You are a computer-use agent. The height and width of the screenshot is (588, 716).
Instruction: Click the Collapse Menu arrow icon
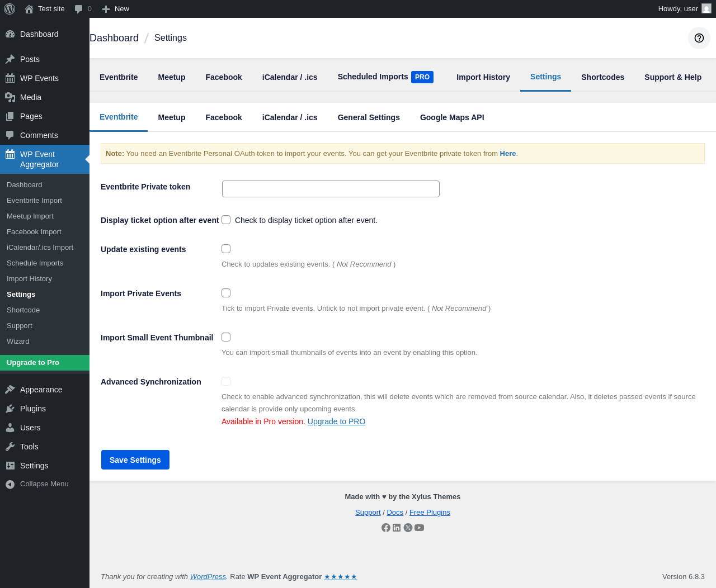10,484
